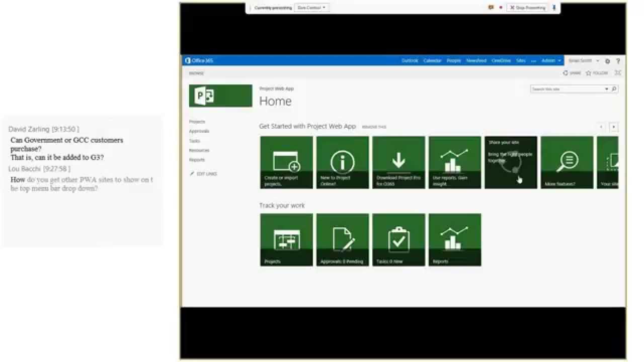
Task: Click the Edit Links pencil icon
Action: click(x=192, y=173)
